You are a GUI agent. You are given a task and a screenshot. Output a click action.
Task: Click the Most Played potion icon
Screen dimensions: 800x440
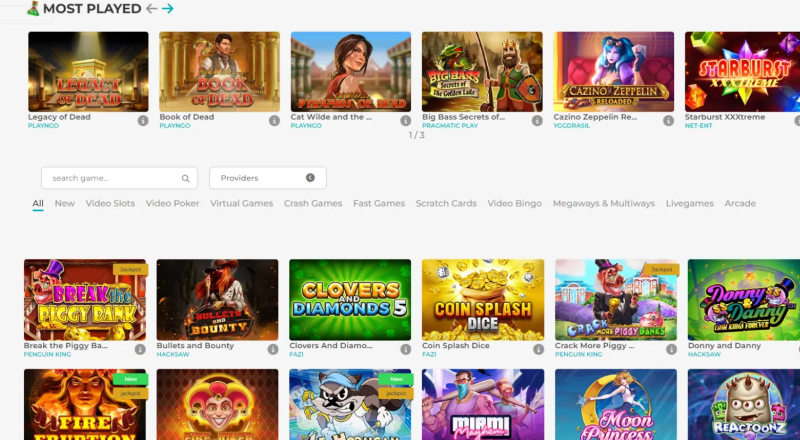tap(34, 8)
